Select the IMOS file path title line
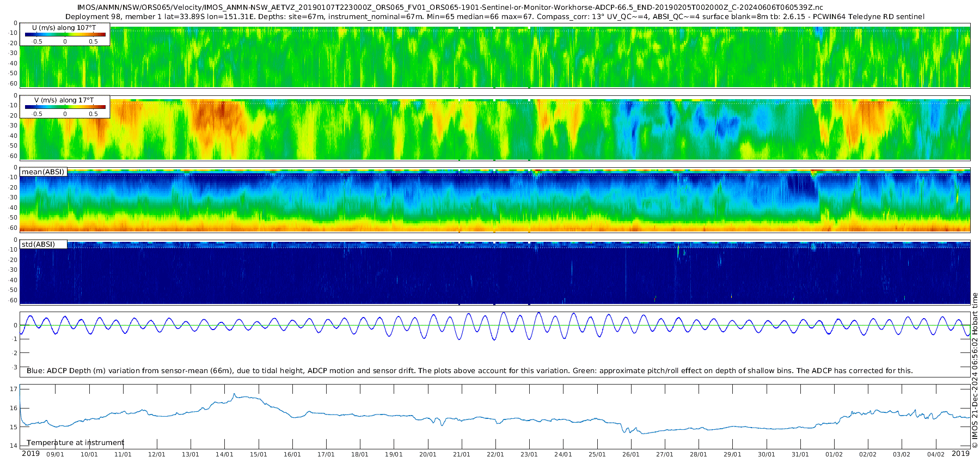 coord(450,8)
